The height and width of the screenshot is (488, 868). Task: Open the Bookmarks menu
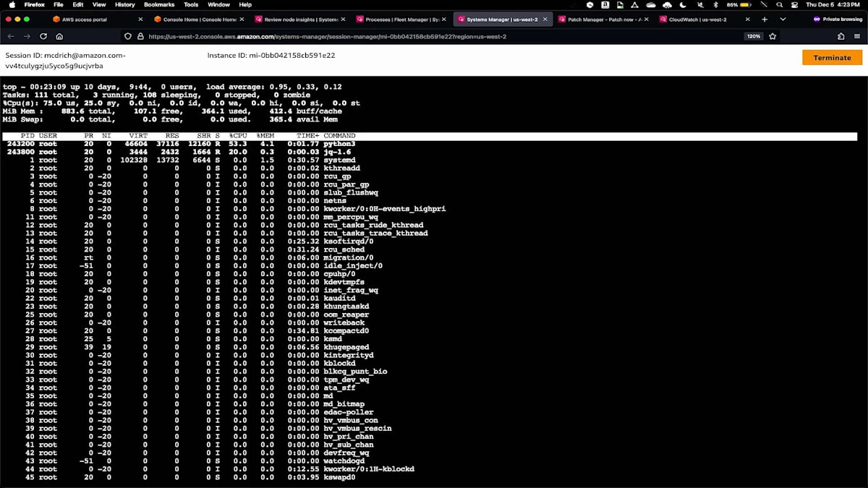[159, 4]
